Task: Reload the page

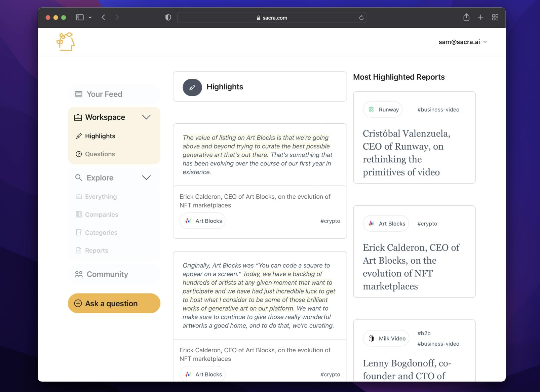Action: tap(361, 18)
